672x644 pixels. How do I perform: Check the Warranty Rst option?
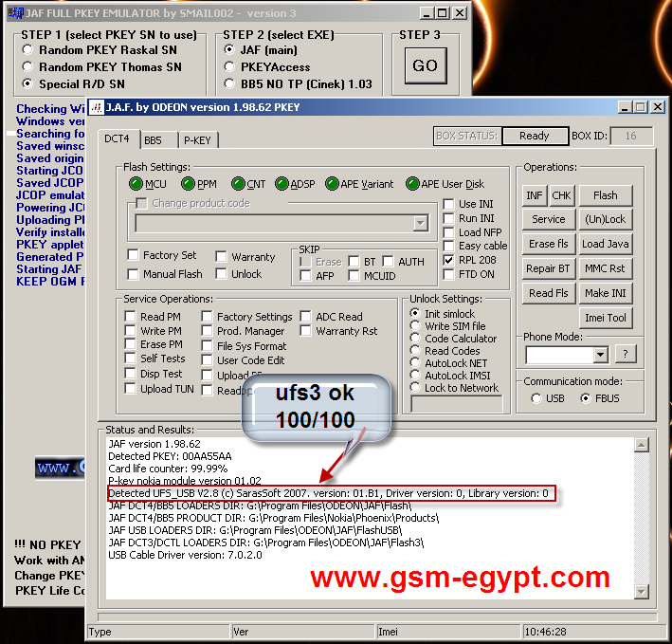click(x=305, y=331)
